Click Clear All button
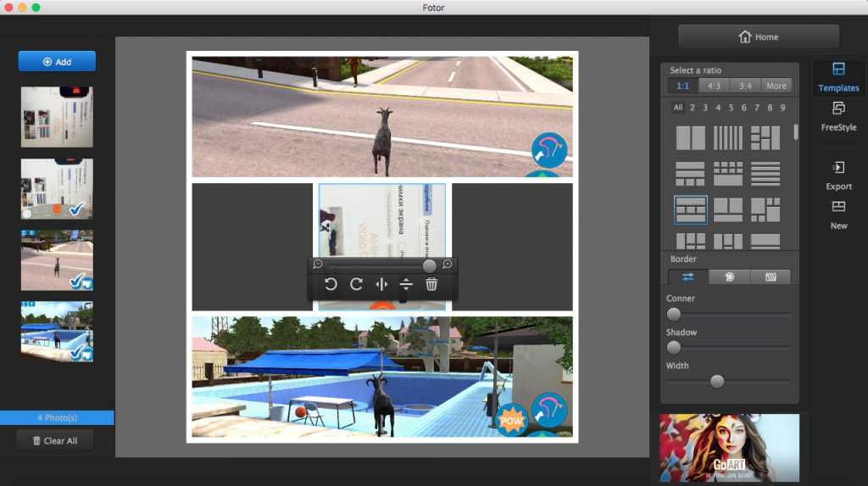 [x=55, y=440]
